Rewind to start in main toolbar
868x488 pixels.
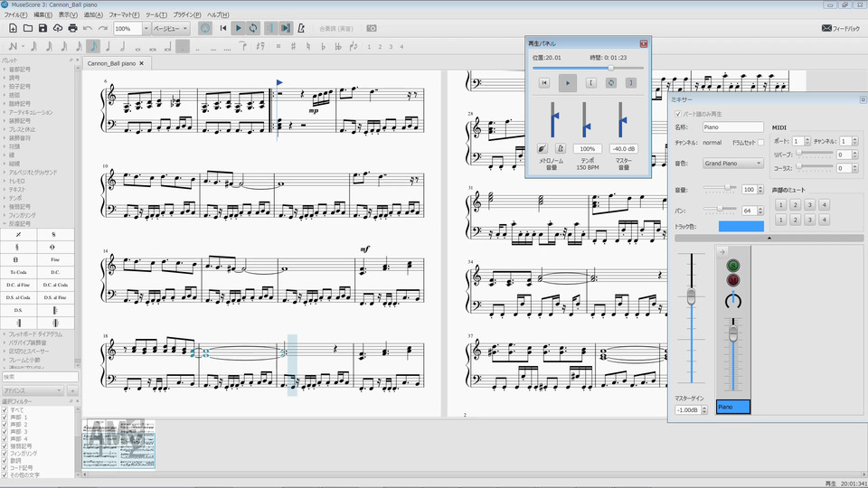(223, 28)
